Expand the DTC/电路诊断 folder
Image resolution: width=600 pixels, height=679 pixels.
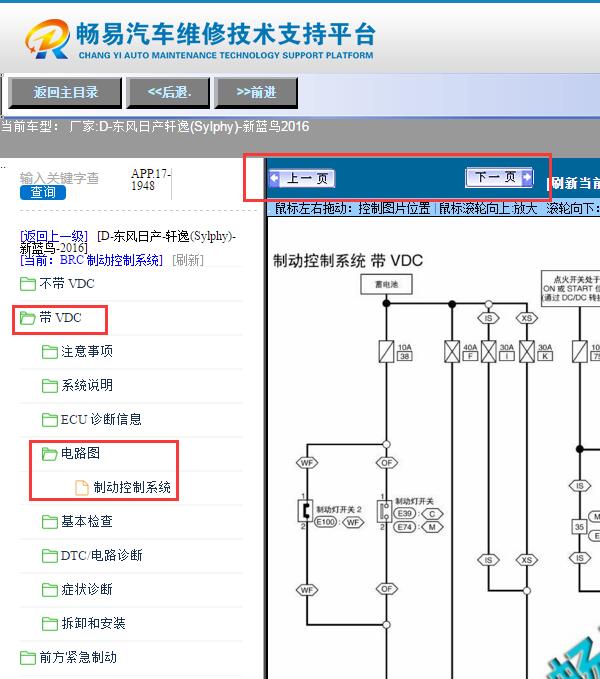101,556
